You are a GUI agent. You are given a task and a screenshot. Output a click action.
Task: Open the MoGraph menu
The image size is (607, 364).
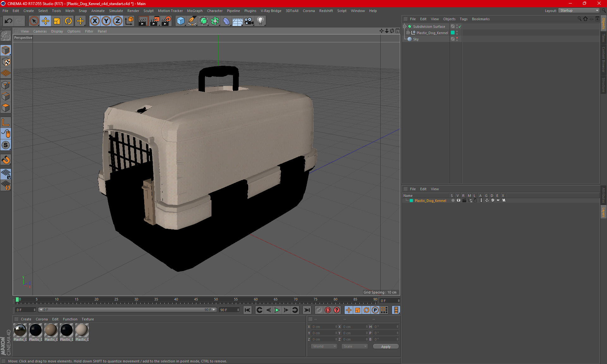[x=195, y=11]
